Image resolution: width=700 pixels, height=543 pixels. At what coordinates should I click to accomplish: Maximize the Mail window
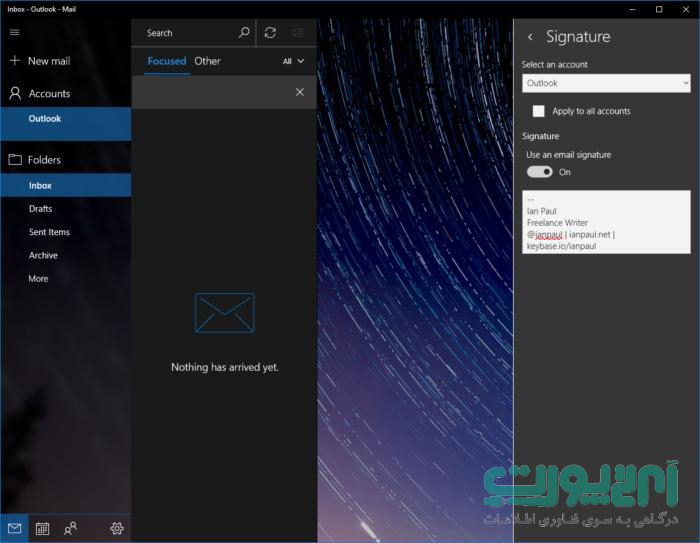[x=659, y=9]
